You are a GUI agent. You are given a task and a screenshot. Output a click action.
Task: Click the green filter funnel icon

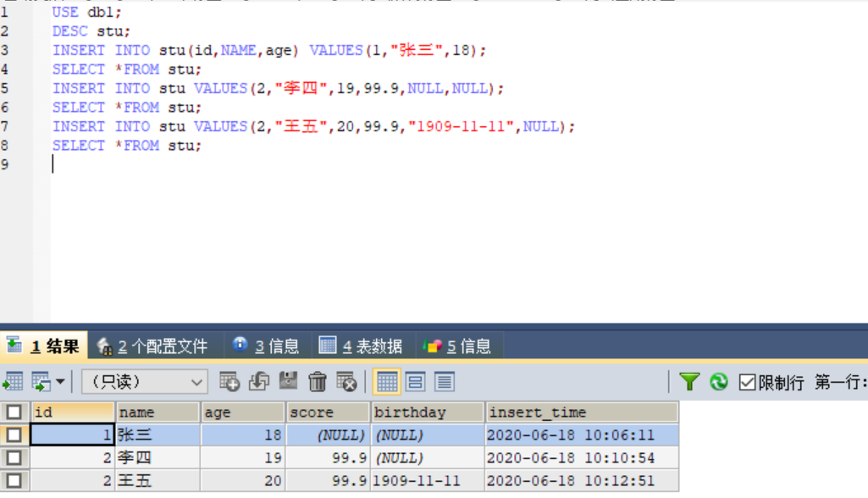pos(689,382)
